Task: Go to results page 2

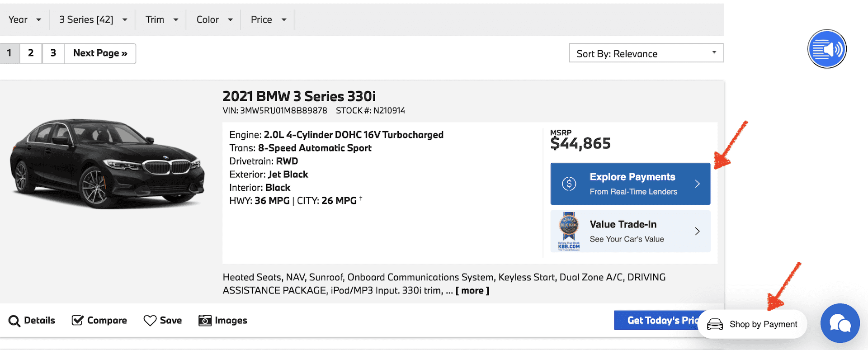Action: coord(31,53)
